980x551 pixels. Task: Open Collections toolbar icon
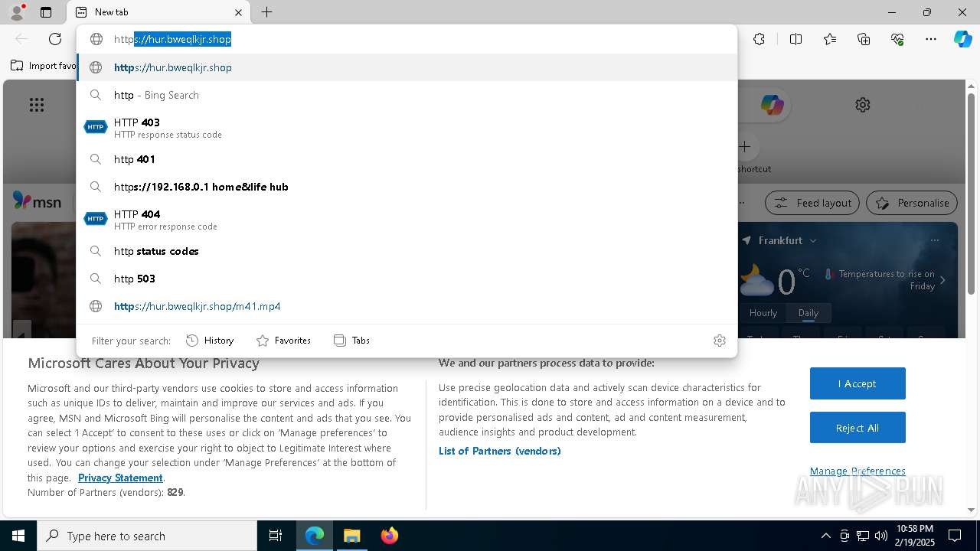tap(864, 39)
